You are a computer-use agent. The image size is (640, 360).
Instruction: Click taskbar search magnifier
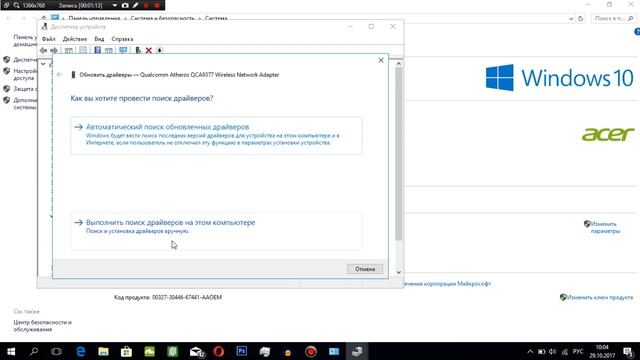coord(34,351)
